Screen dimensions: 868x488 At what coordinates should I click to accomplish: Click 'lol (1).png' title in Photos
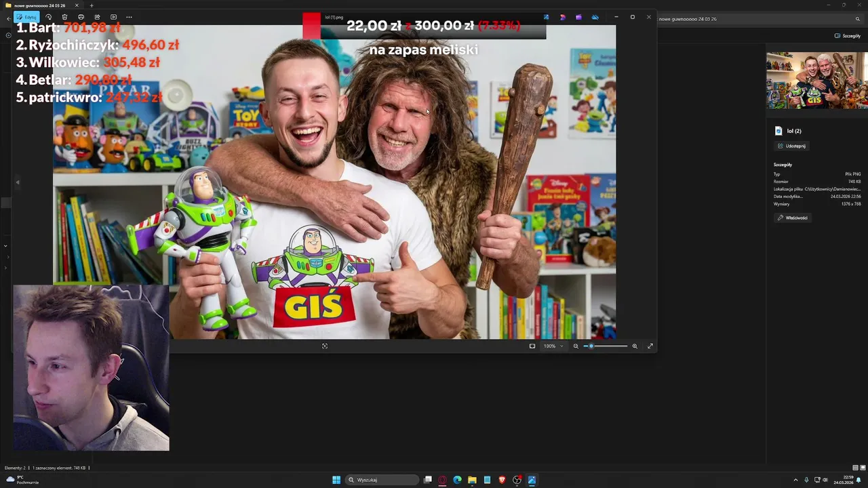(334, 17)
